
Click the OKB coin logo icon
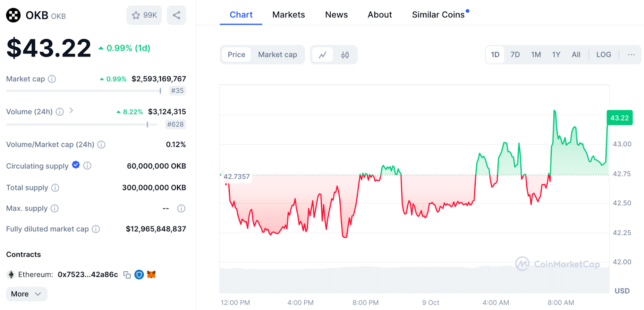tap(13, 15)
